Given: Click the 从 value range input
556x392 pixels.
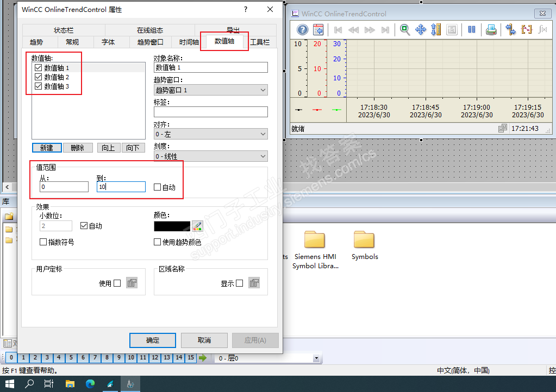Looking at the screenshot, I should pyautogui.click(x=64, y=187).
